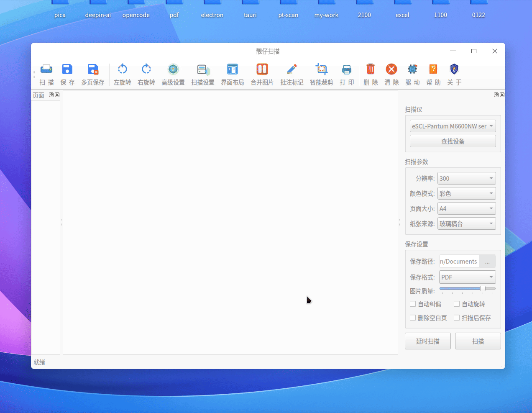Click the 清除 clear icon

[x=391, y=69]
